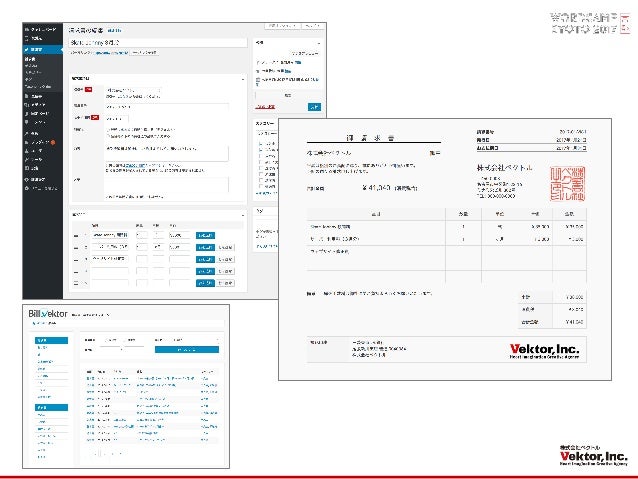Click the Vektor, Inc. logo inside the invoice footer

click(x=544, y=350)
